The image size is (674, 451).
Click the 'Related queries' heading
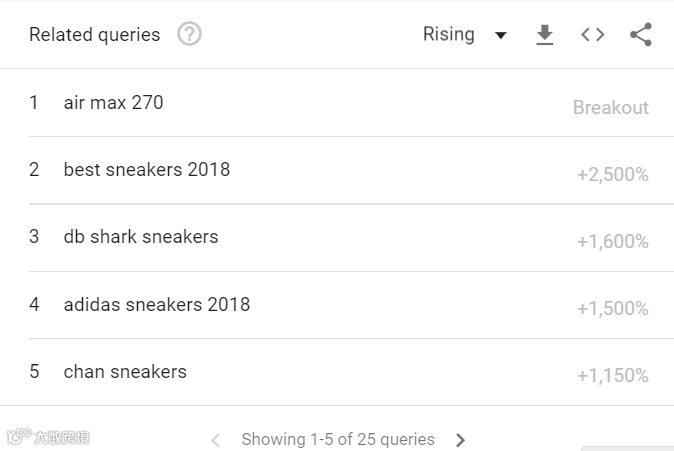[x=94, y=34]
